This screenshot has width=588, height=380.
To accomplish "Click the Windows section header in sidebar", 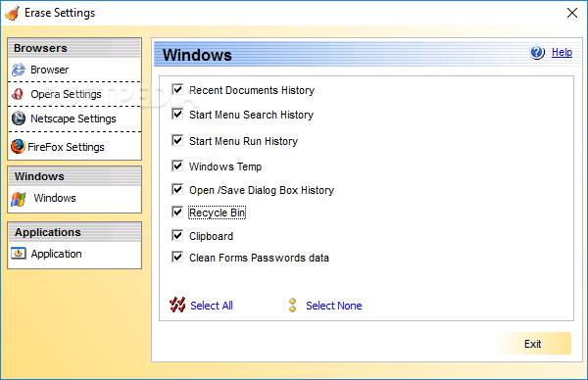I will (x=74, y=176).
